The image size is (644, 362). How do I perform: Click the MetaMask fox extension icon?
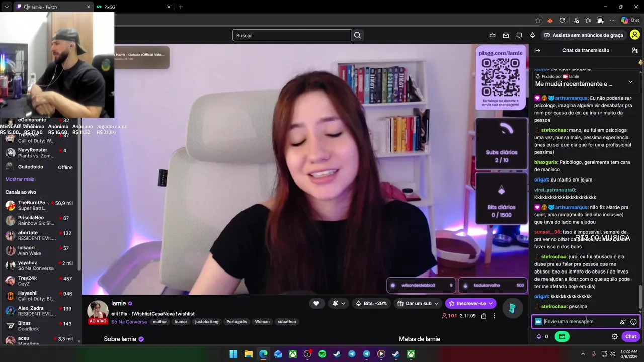[550, 21]
